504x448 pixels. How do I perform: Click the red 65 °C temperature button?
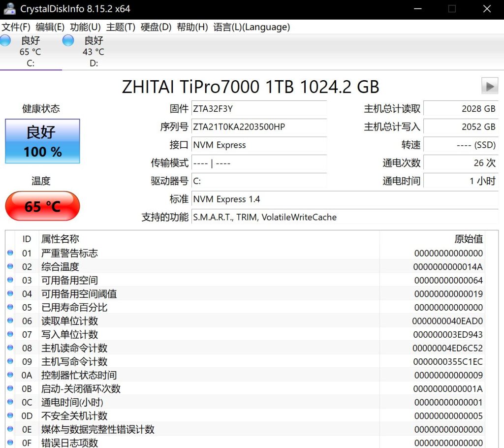[x=42, y=206]
